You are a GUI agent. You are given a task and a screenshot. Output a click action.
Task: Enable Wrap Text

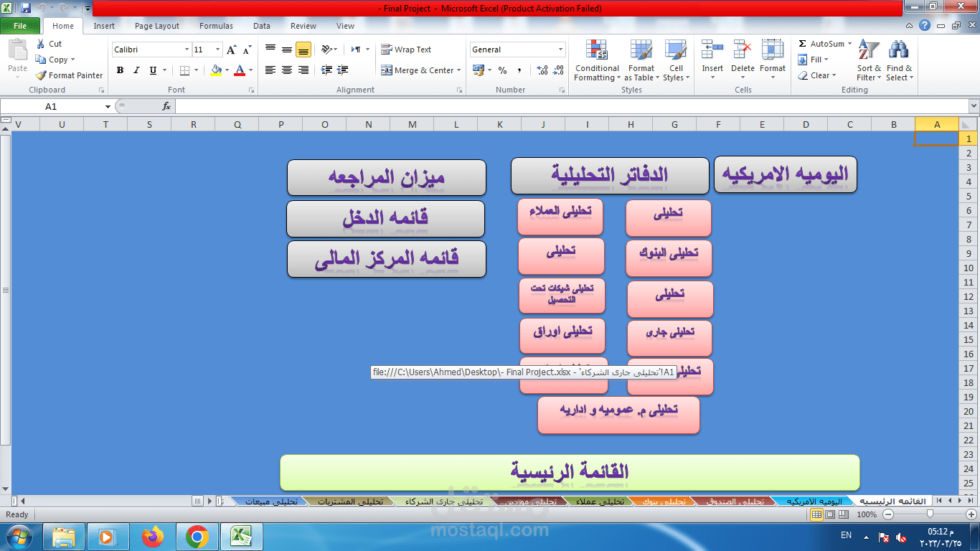pyautogui.click(x=406, y=50)
